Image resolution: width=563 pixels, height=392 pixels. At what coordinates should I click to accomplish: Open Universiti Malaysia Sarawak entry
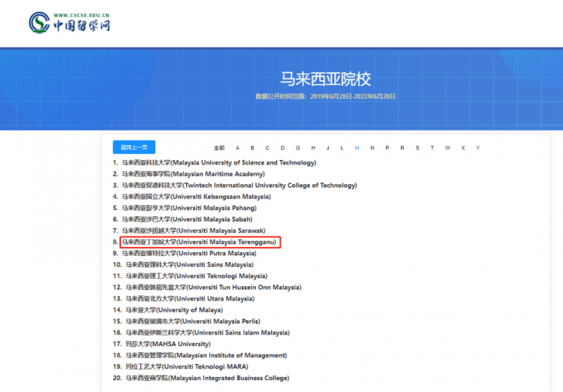[194, 231]
